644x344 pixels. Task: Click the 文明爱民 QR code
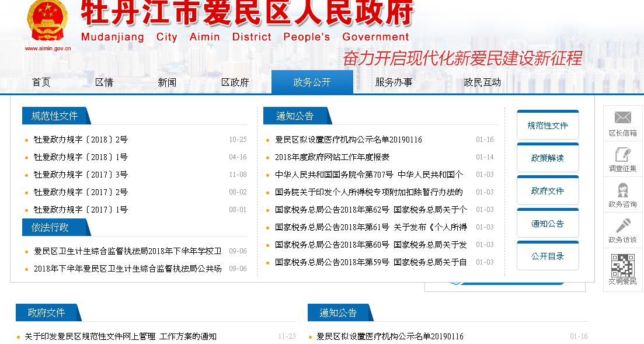[x=622, y=265]
